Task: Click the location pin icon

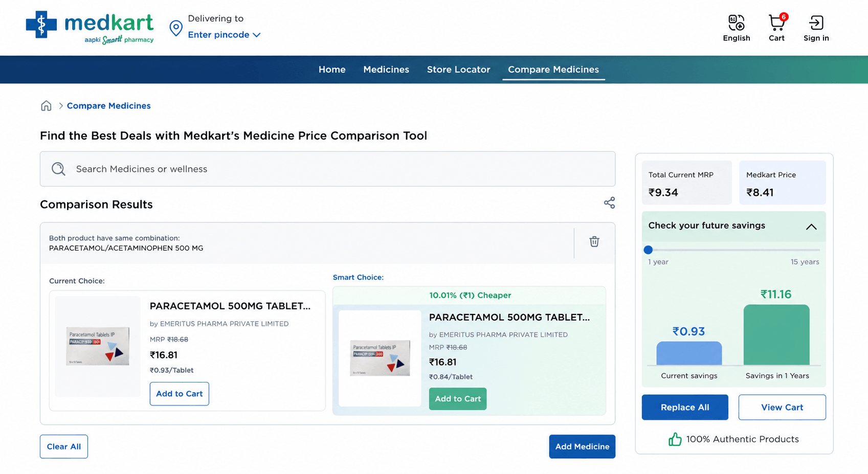Action: [176, 28]
